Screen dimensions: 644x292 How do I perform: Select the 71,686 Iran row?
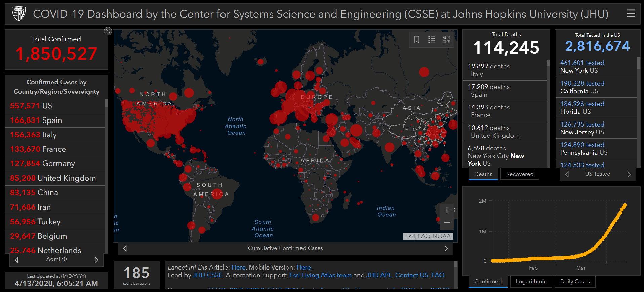(55, 207)
